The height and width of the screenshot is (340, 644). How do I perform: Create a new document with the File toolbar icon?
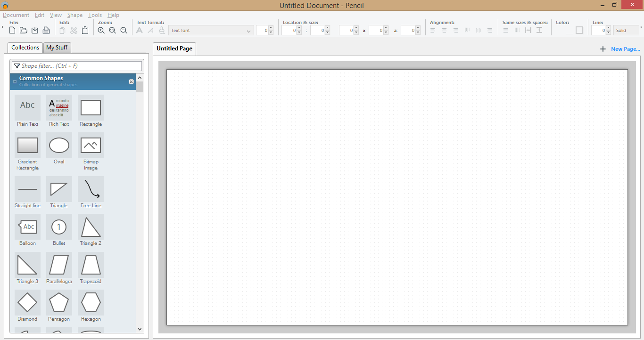tap(12, 31)
